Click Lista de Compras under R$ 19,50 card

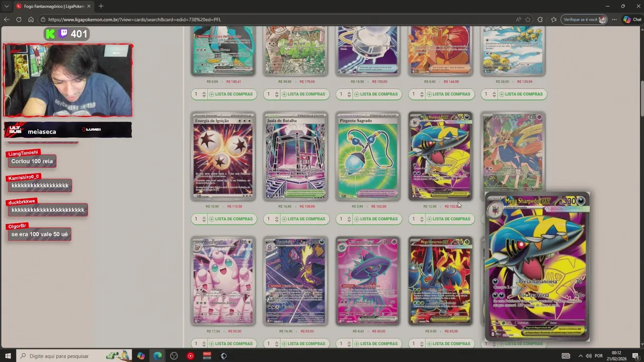376,94
